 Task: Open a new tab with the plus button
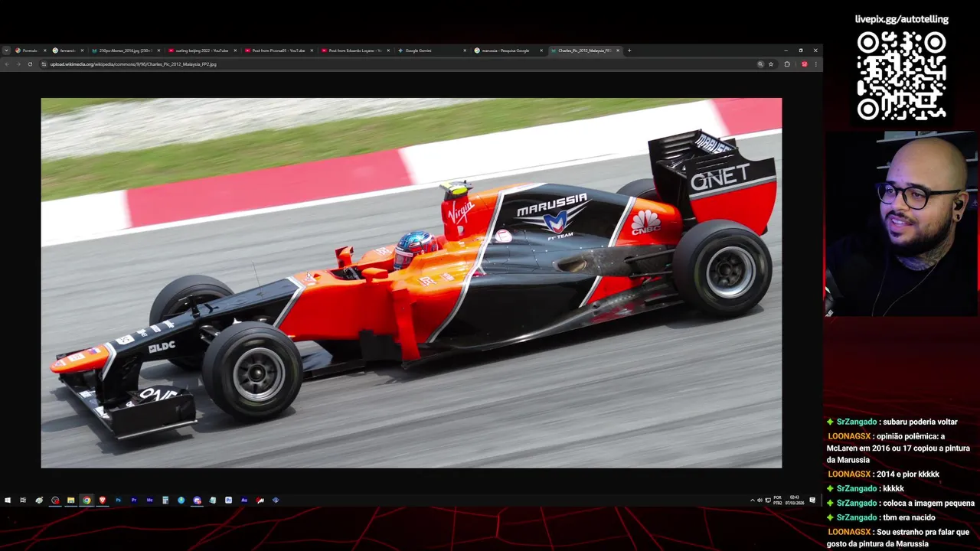point(629,51)
